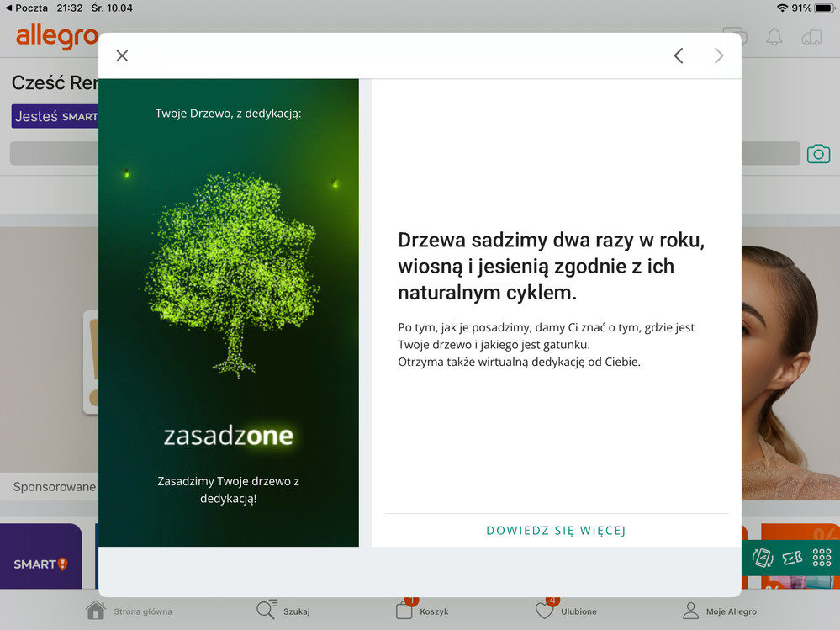Tap the Jesteś SMART badge
Screen dimensions: 840x630
[55, 116]
